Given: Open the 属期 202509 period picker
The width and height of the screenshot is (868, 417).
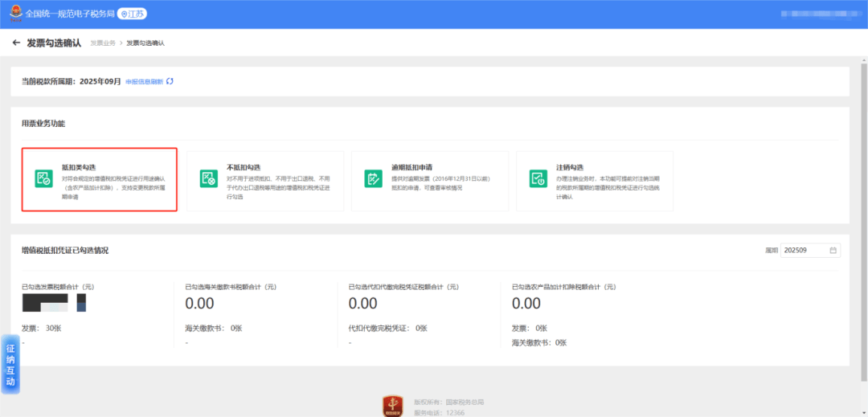Looking at the screenshot, I should tap(806, 251).
